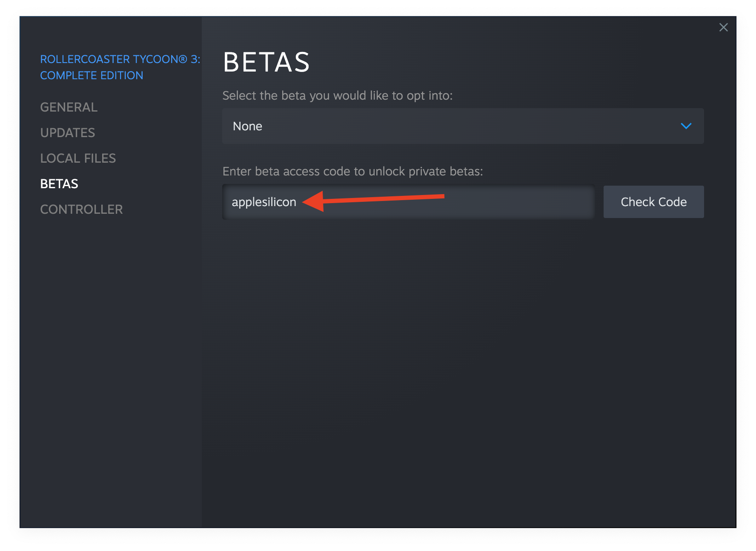Click the RollerCoaster Tycoon 3: Complete Edition title
756x551 pixels.
pos(120,67)
